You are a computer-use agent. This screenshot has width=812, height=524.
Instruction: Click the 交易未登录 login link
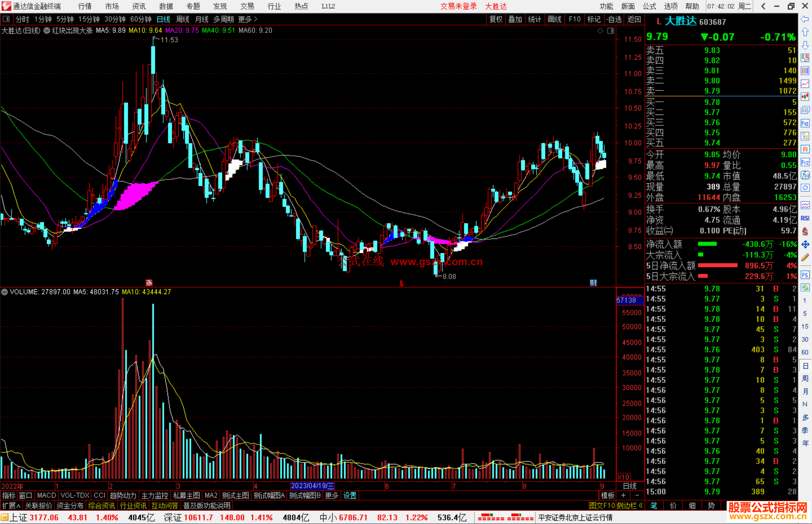(459, 6)
